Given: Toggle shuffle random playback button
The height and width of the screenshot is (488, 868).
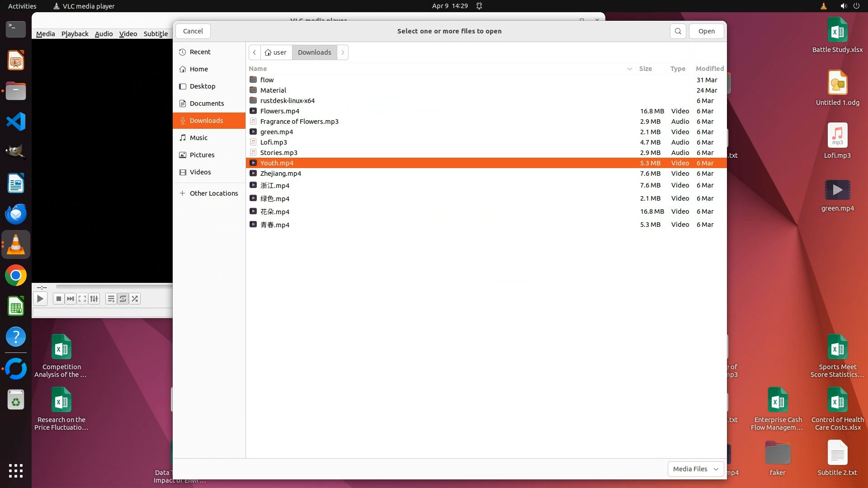Looking at the screenshot, I should (135, 299).
